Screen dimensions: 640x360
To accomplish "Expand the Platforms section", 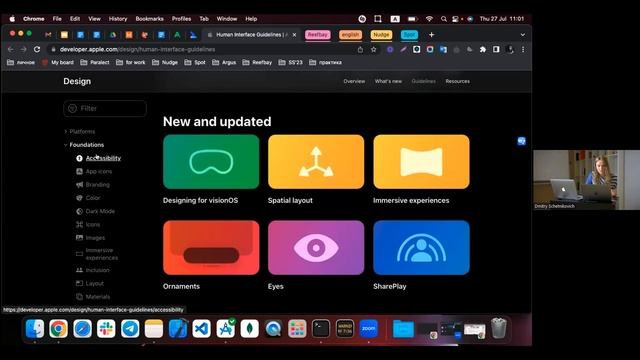I will click(x=82, y=131).
